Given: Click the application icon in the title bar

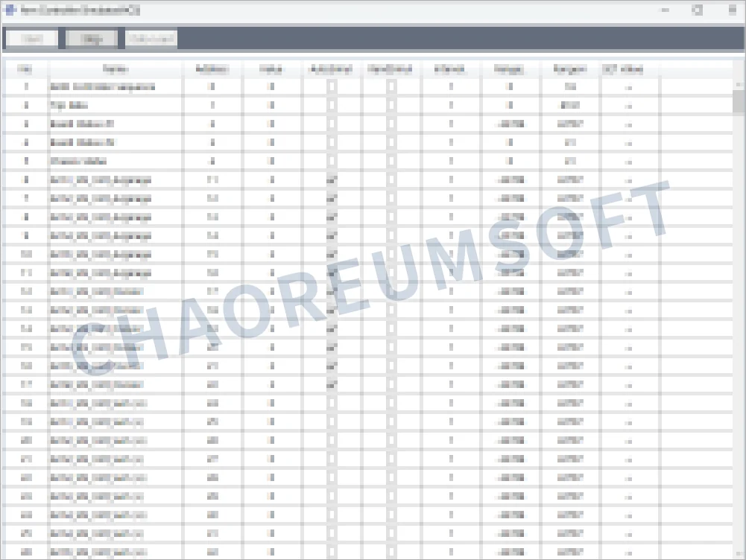Looking at the screenshot, I should click(x=10, y=10).
